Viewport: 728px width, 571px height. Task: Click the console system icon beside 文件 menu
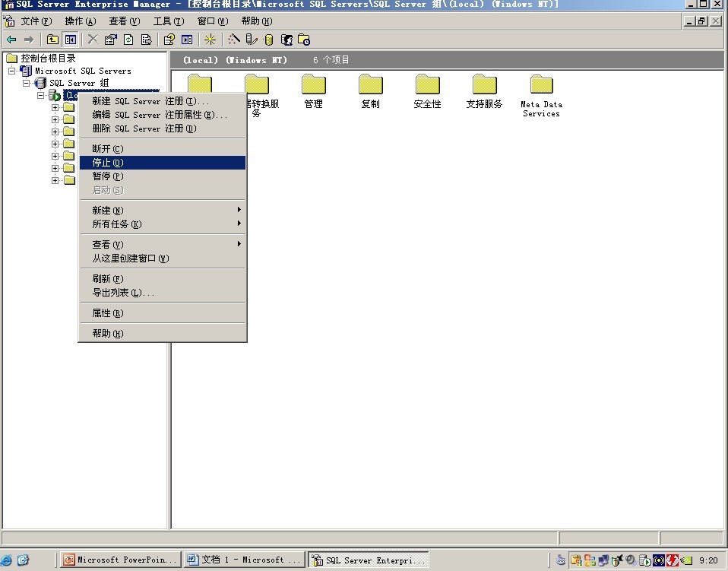9,21
